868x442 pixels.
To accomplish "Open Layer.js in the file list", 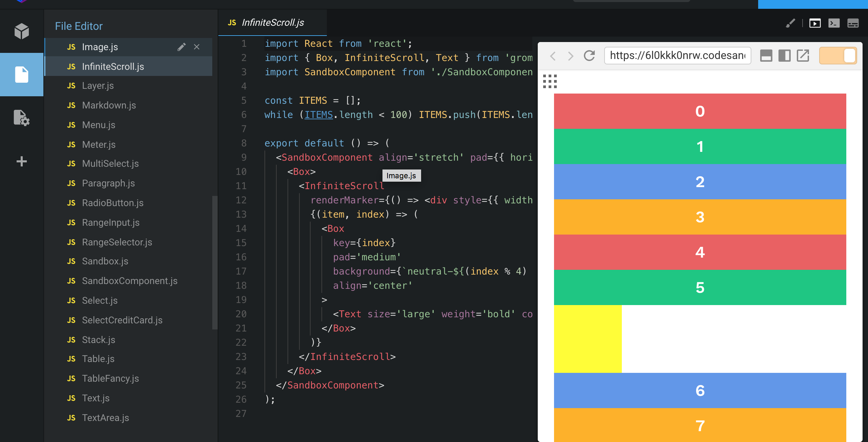I will [x=98, y=85].
